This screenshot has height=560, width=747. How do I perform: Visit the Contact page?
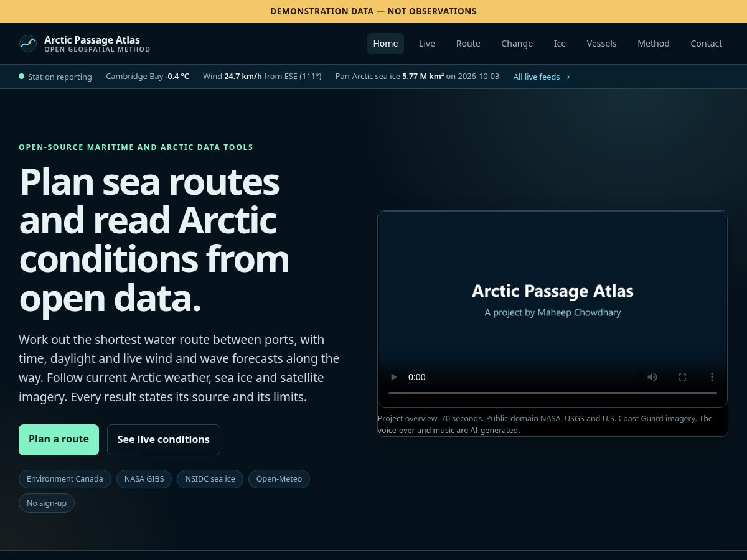[x=706, y=44]
